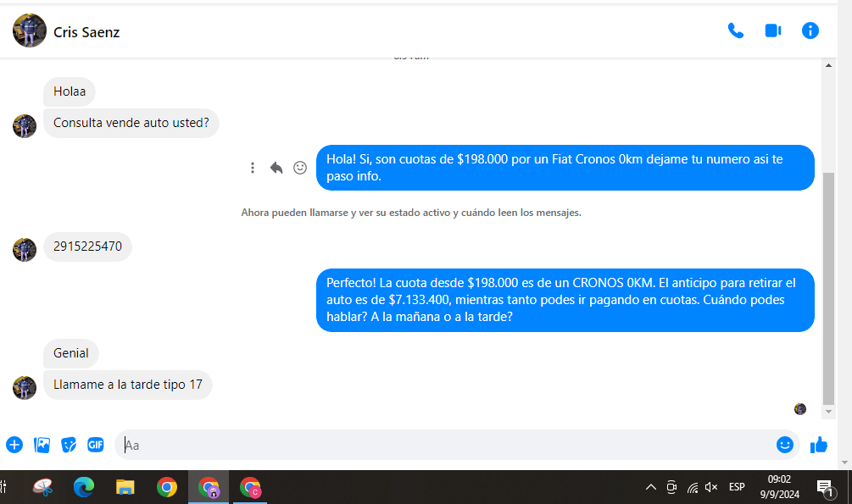
Task: Click the 'Hola! Si, son cuotas' sent message
Action: click(565, 168)
